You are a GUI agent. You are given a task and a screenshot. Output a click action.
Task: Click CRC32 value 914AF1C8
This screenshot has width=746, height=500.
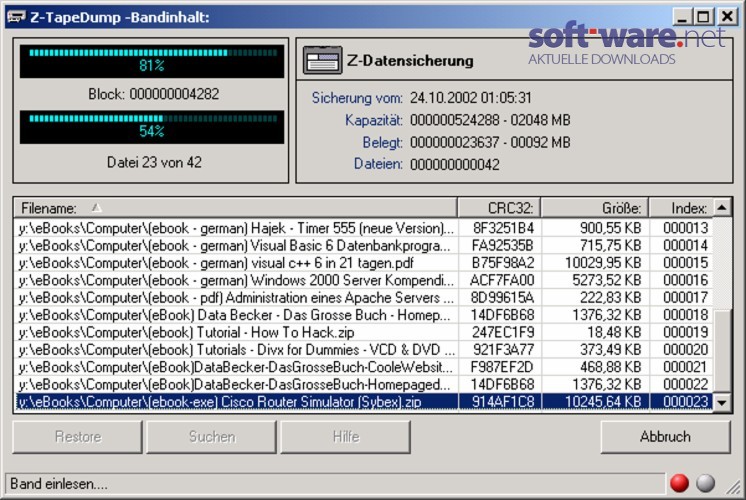pyautogui.click(x=503, y=402)
